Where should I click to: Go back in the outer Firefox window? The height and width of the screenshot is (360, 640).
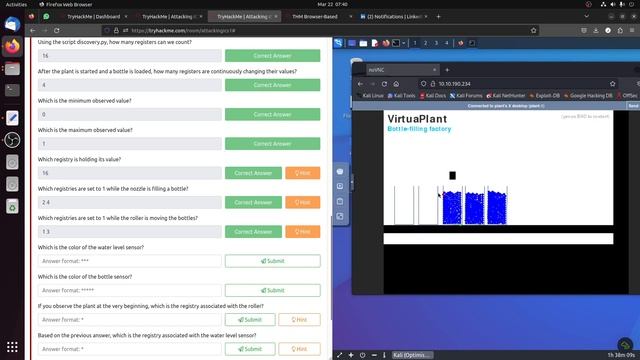pos(33,31)
